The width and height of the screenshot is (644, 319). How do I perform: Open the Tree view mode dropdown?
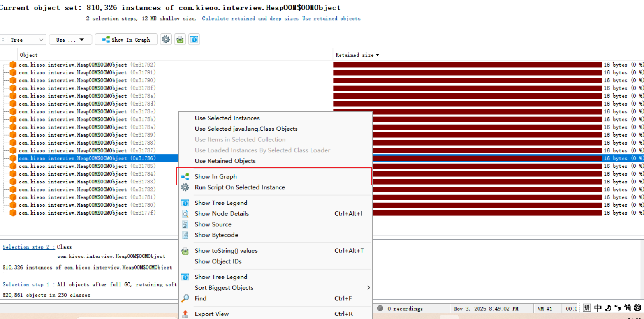[23, 40]
